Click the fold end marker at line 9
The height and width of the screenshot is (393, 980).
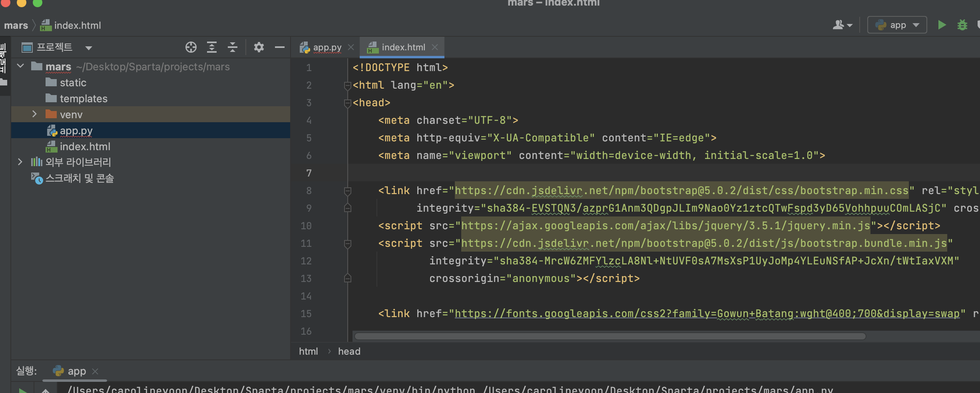[x=347, y=208]
